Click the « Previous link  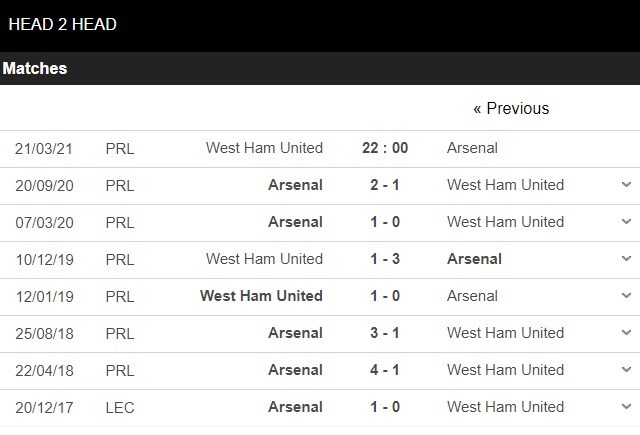coord(511,109)
